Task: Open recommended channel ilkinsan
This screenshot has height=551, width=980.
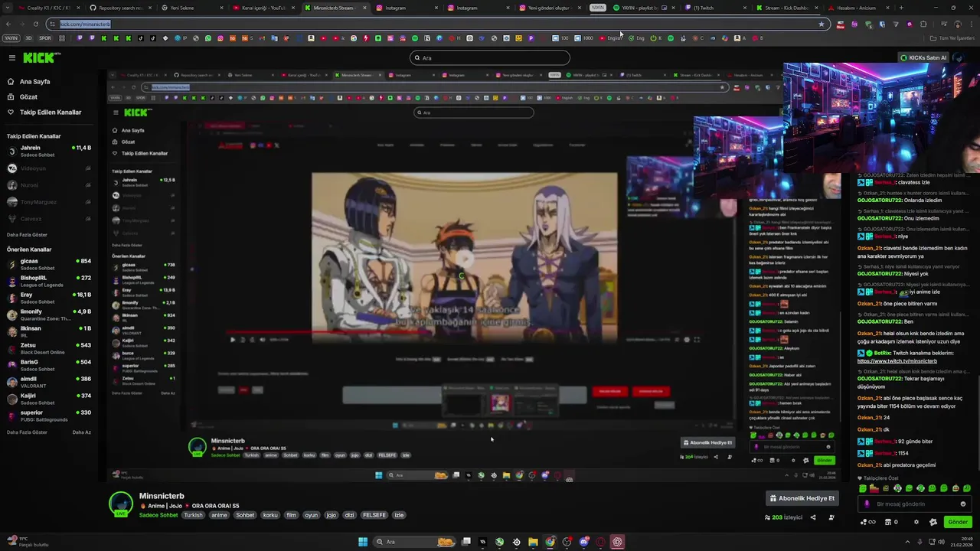Action: 49,331
